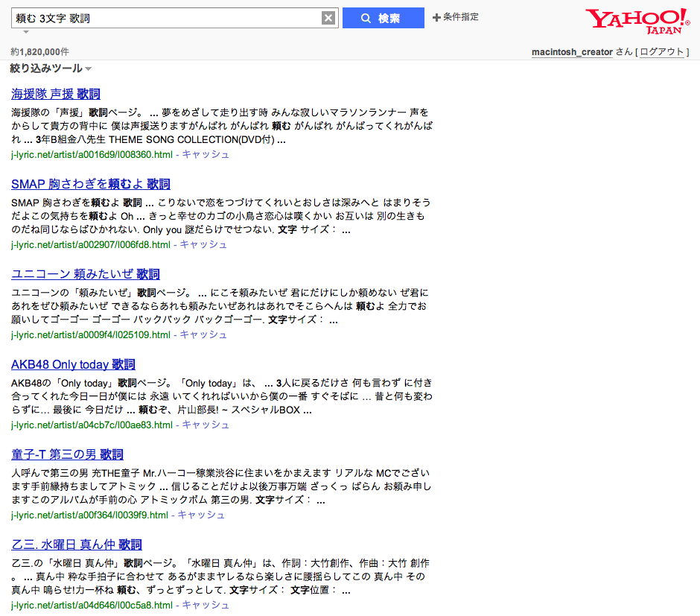Image resolution: width=700 pixels, height=616 pixels.
Task: Open the キャッシュ link for the AKB48 result
Action: (206, 425)
